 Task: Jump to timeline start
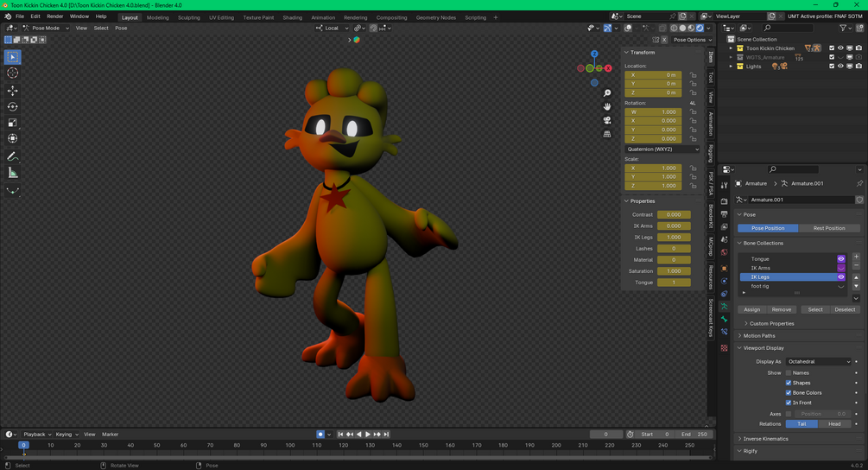[x=340, y=435]
